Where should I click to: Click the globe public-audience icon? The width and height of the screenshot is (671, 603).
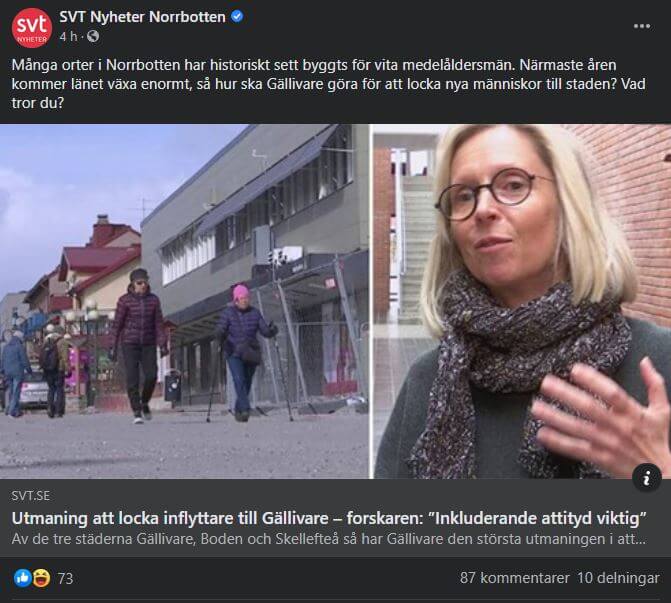(x=93, y=37)
